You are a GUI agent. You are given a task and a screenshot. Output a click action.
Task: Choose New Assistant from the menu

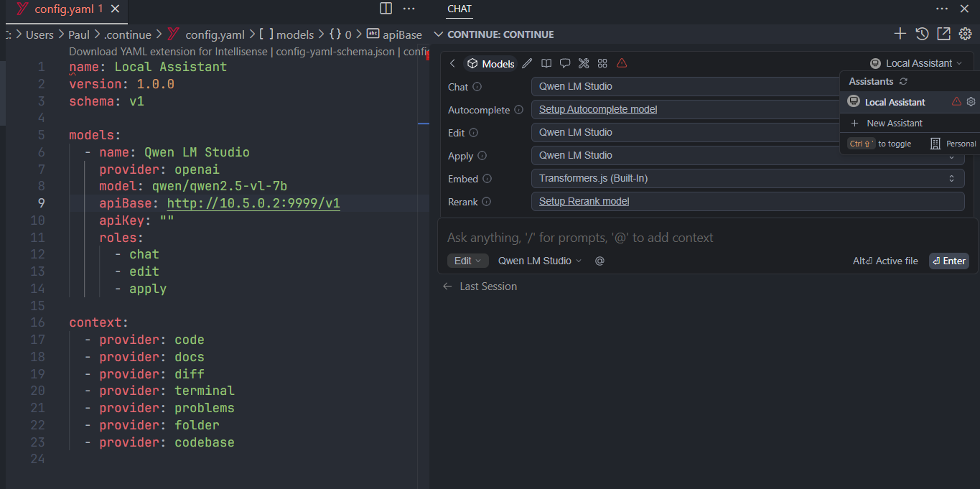point(894,124)
